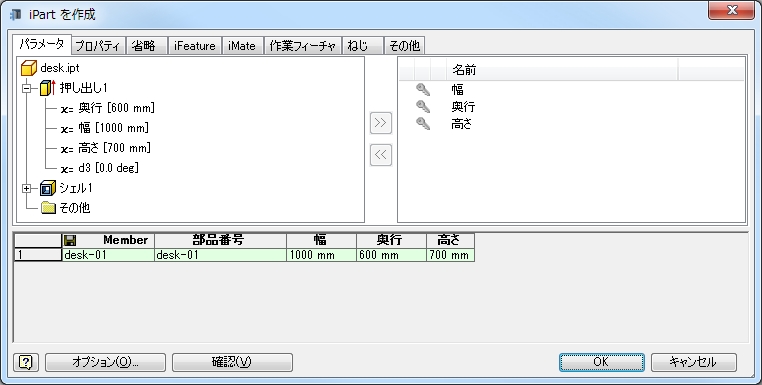This screenshot has height=385, width=762.
Task: Click the key icon beside 奥行
Action: pos(423,106)
